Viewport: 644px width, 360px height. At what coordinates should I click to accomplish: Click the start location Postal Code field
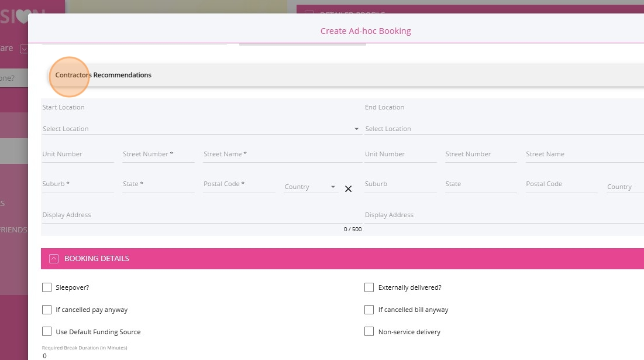click(239, 184)
